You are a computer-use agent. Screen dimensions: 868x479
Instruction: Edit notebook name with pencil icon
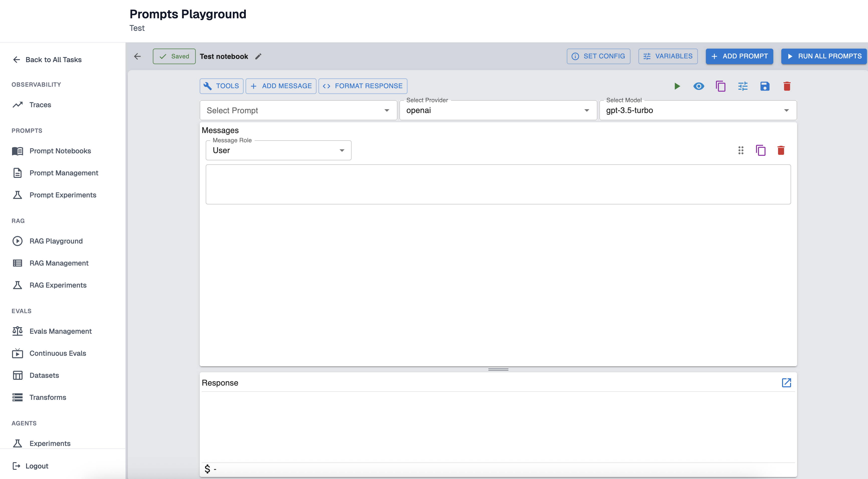tap(258, 57)
